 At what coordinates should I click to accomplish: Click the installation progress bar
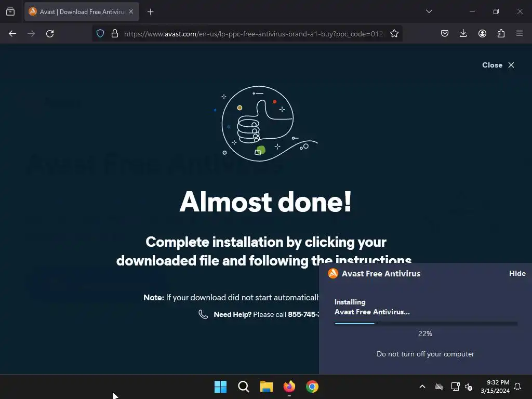click(x=426, y=324)
